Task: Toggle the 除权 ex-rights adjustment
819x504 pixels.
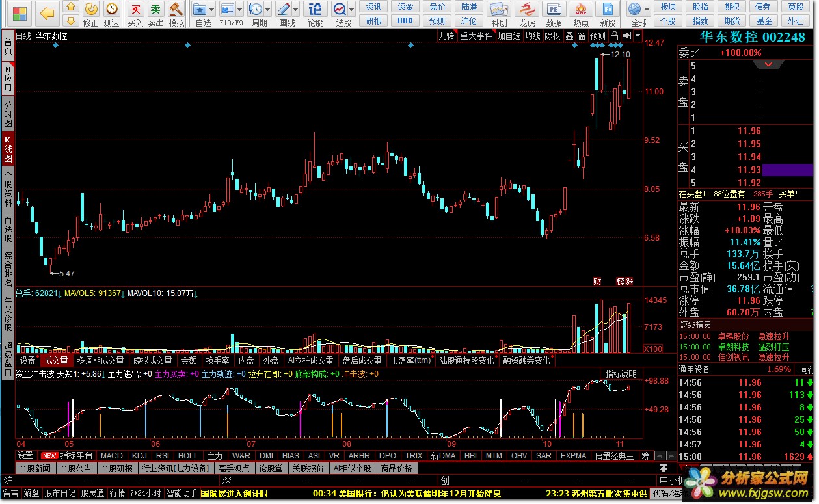Action: [552, 36]
